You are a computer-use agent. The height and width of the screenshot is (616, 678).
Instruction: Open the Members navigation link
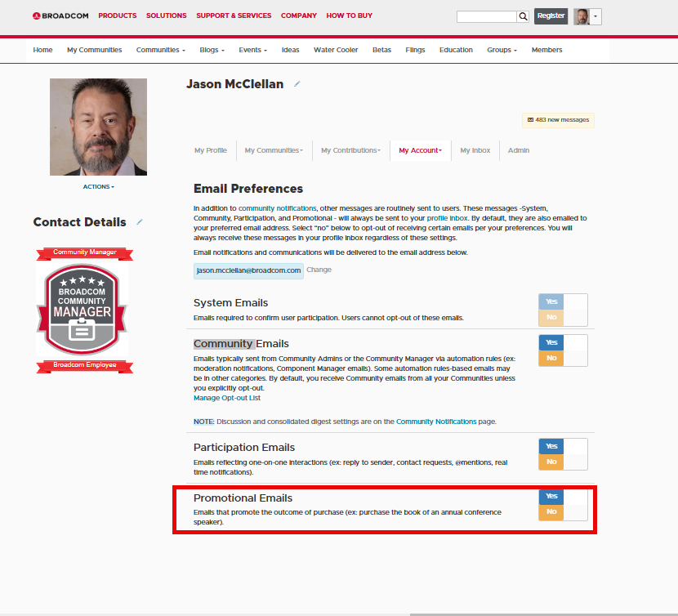pos(547,50)
